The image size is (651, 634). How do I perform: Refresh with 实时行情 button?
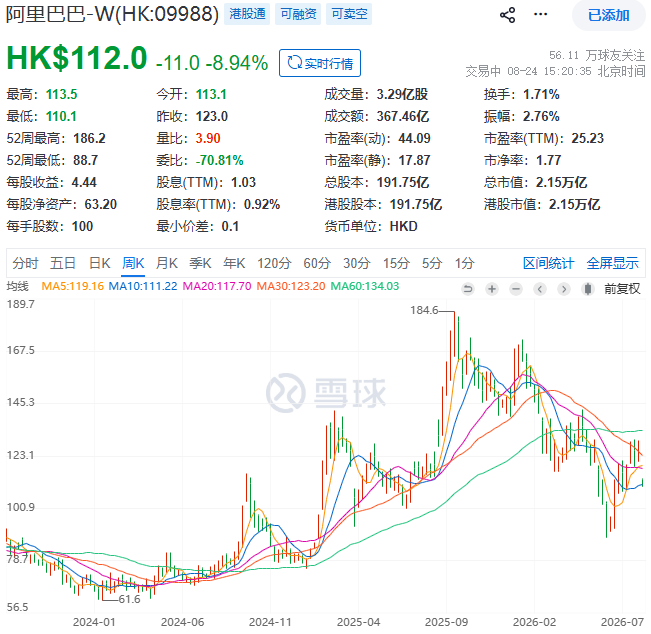320,63
